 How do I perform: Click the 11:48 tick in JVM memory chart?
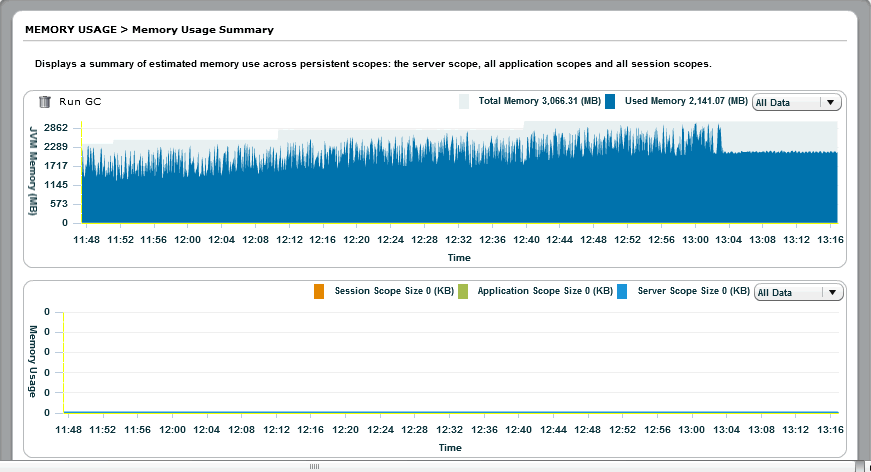click(87, 240)
